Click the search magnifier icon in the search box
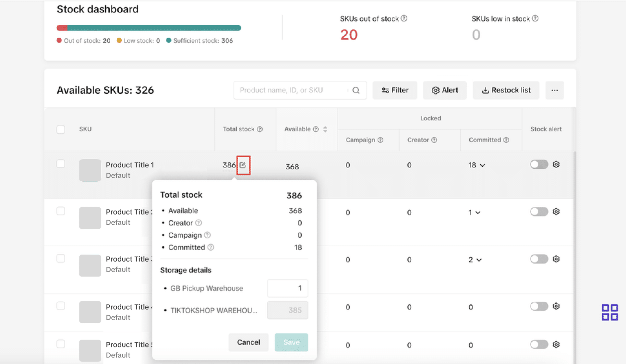The image size is (626, 364). click(x=356, y=90)
